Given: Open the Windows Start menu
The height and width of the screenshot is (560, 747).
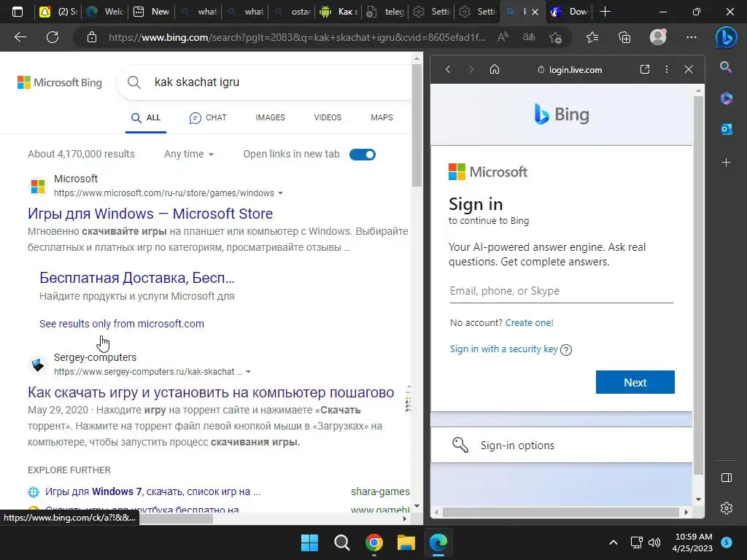Looking at the screenshot, I should click(309, 542).
